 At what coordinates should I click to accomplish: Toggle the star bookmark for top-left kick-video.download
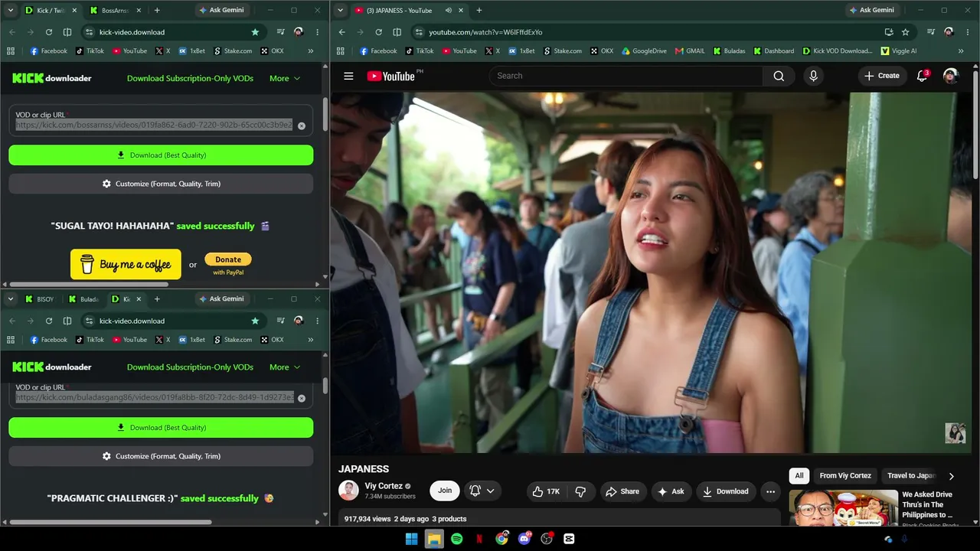click(x=255, y=32)
